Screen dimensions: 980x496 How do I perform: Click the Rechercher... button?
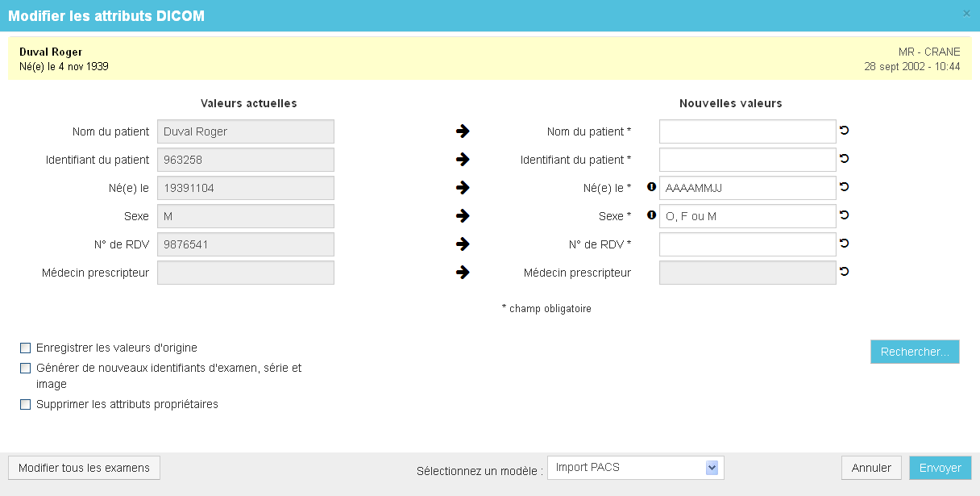(915, 352)
